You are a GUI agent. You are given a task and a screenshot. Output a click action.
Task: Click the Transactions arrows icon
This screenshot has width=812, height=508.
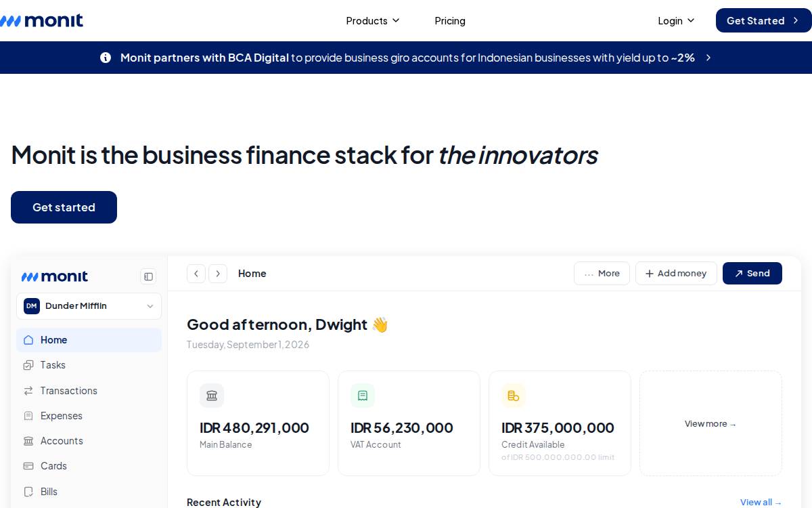[28, 391]
